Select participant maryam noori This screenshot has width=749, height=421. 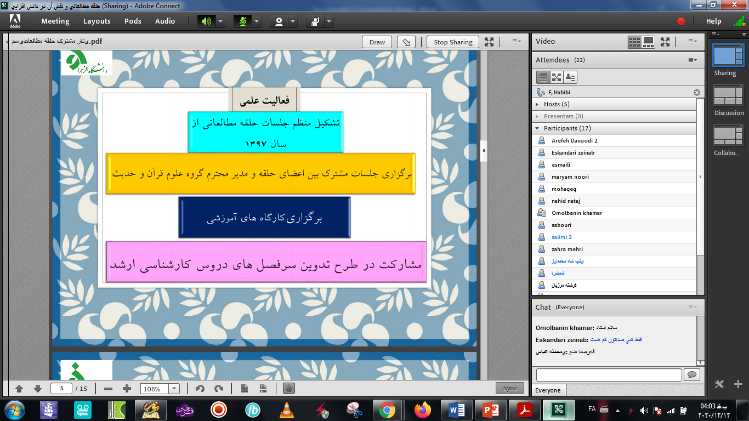[x=614, y=177]
